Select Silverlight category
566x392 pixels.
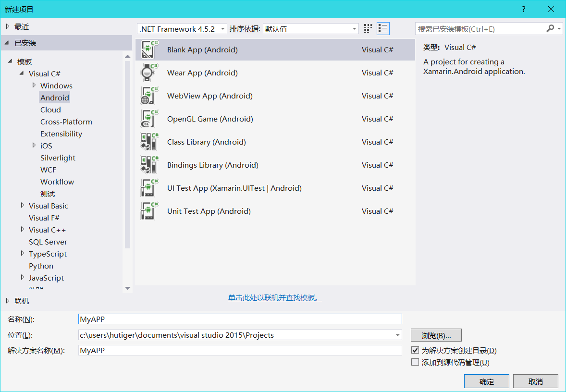click(58, 158)
